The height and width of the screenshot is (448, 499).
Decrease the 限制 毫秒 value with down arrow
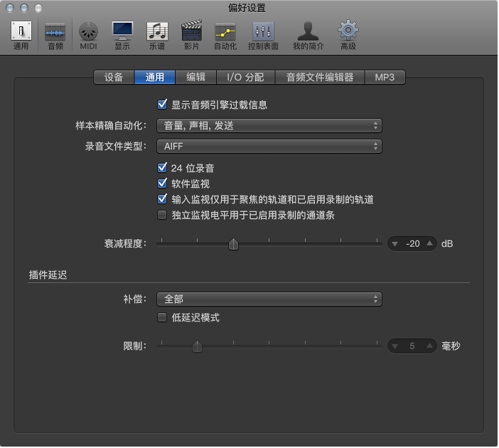[395, 346]
